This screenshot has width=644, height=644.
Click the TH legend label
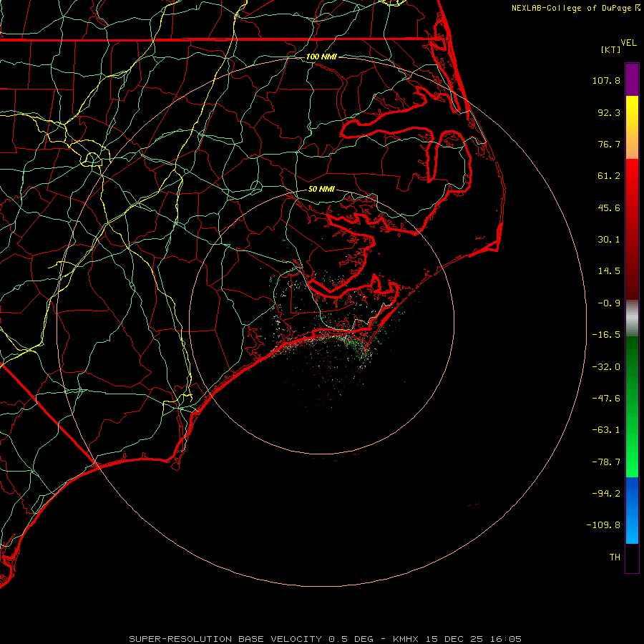click(x=615, y=557)
